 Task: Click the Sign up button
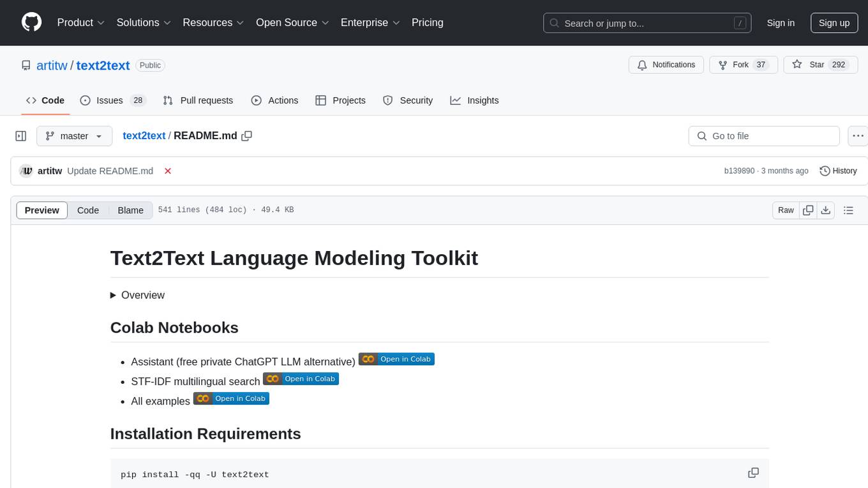(x=834, y=23)
